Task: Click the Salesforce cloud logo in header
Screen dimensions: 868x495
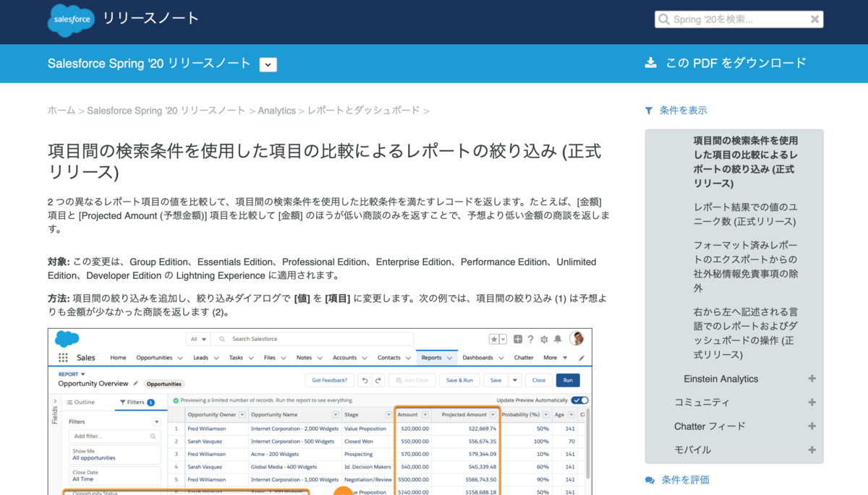Action: [x=71, y=20]
